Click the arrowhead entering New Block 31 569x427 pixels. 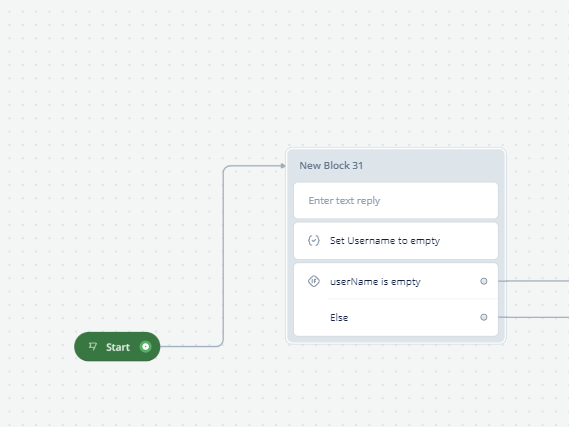tap(283, 166)
